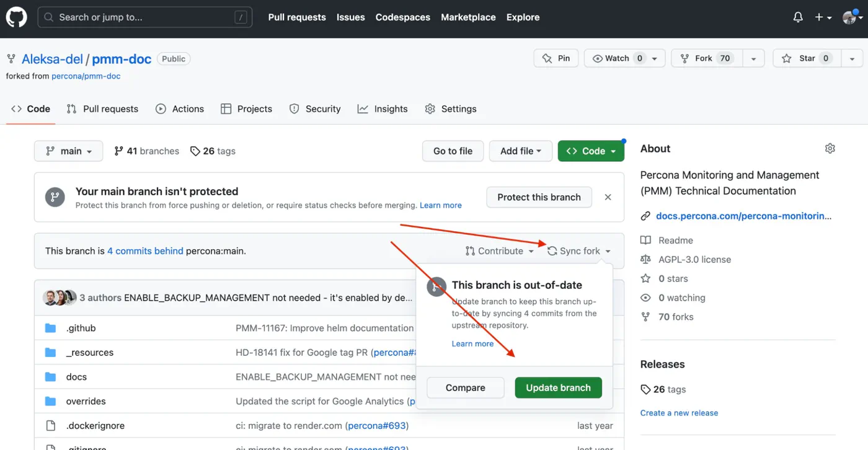Viewport: 868px width, 450px height.
Task: Click the tag icon under Releases
Action: coord(645,389)
